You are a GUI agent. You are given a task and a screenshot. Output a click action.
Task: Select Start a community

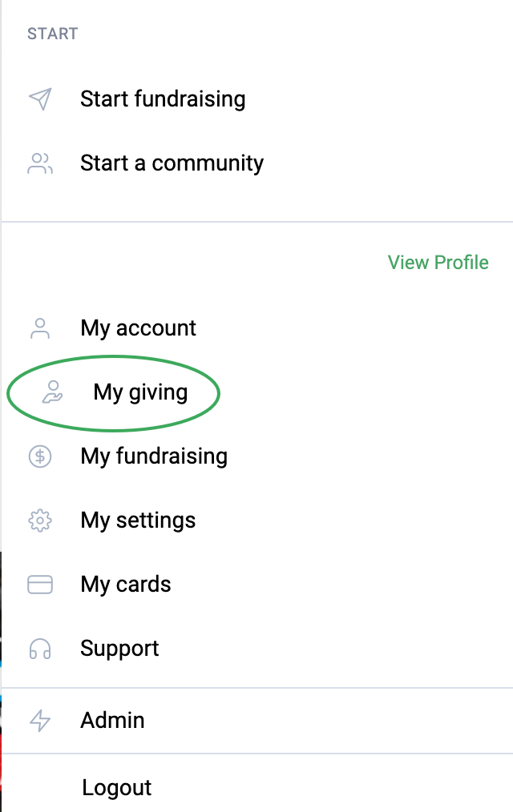[x=172, y=163]
